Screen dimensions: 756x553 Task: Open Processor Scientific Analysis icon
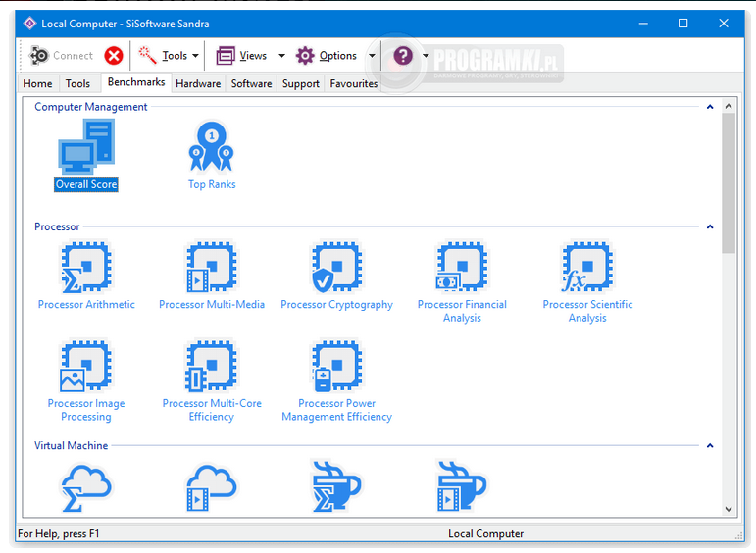587,268
